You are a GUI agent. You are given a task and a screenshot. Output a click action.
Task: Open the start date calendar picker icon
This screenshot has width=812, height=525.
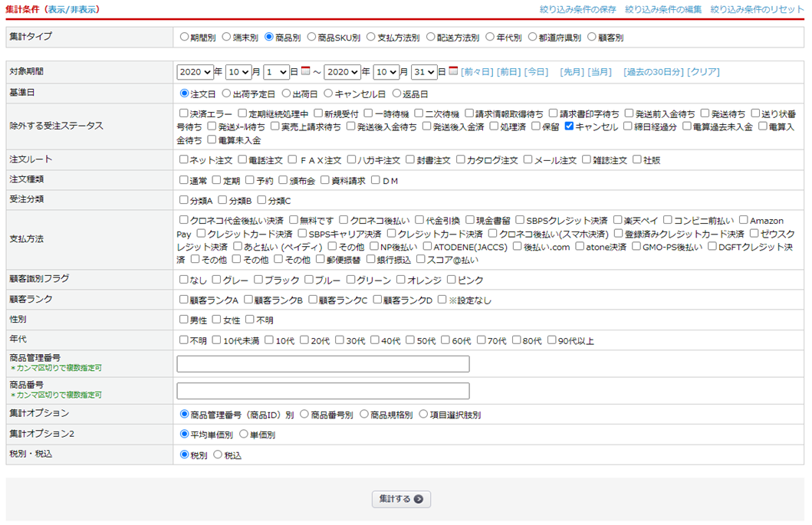pos(305,71)
